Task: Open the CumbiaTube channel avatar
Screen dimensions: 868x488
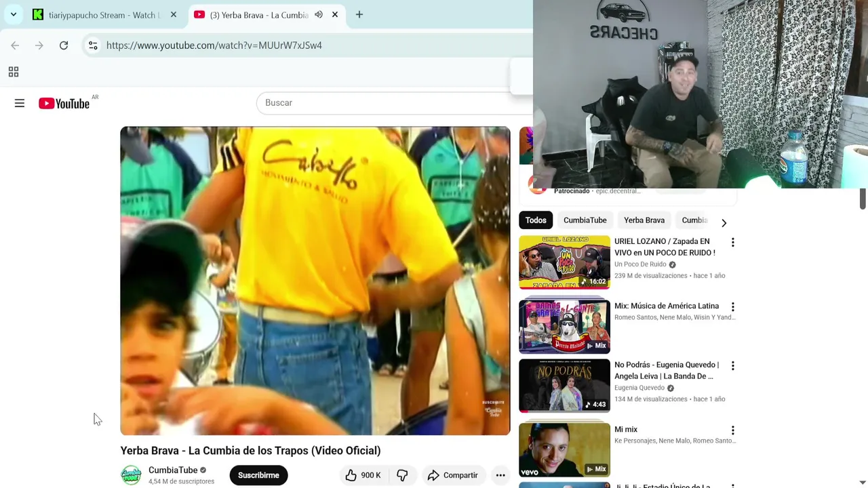Action: (x=131, y=475)
